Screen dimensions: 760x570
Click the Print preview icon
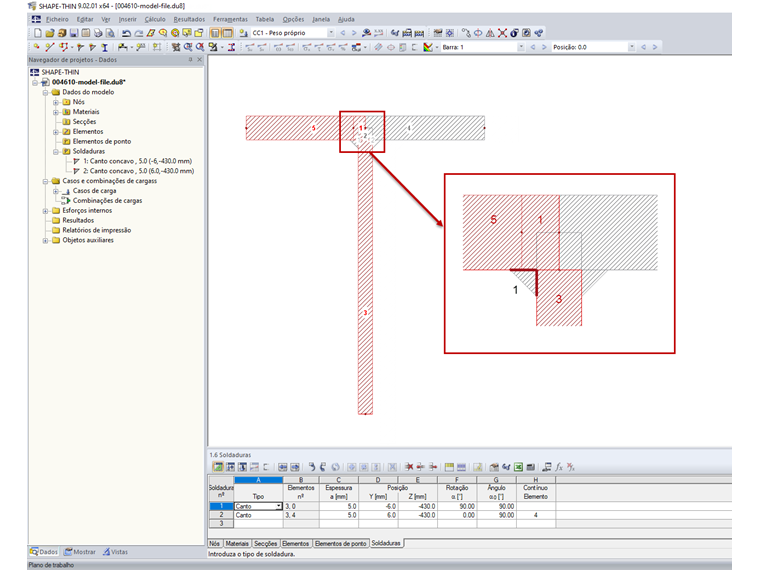point(110,33)
